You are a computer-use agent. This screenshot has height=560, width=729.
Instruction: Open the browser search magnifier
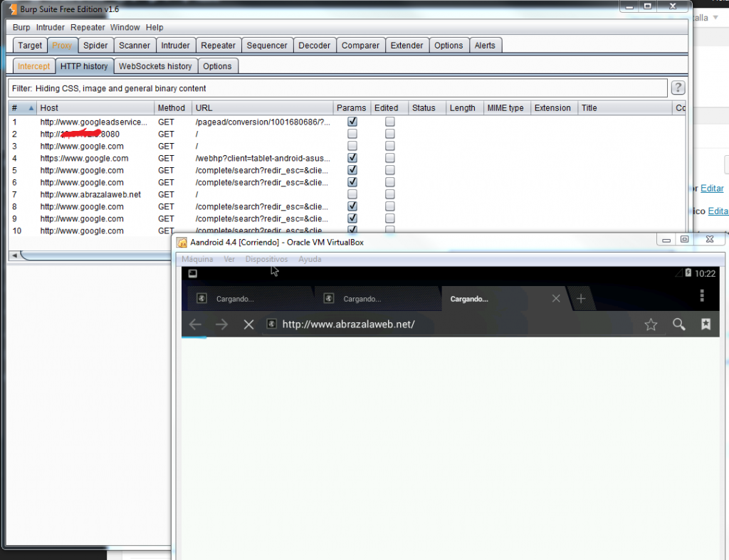point(678,324)
